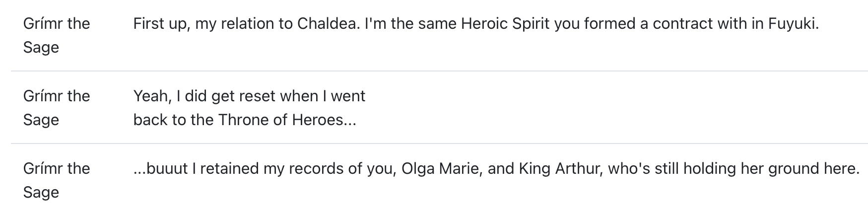868x214 pixels.
Task: Select the dialogue line about relation to Chaldea
Action: (475, 24)
